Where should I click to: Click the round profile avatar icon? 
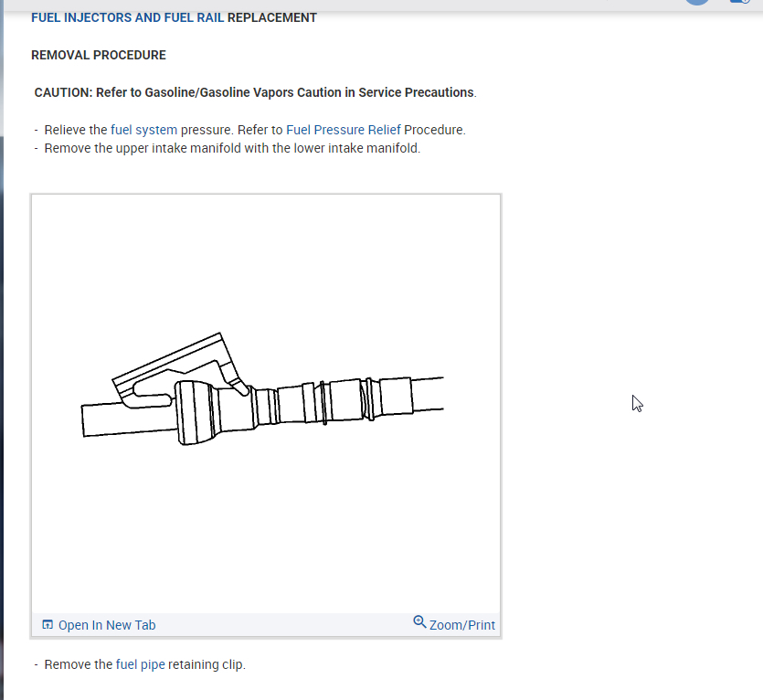click(x=697, y=2)
